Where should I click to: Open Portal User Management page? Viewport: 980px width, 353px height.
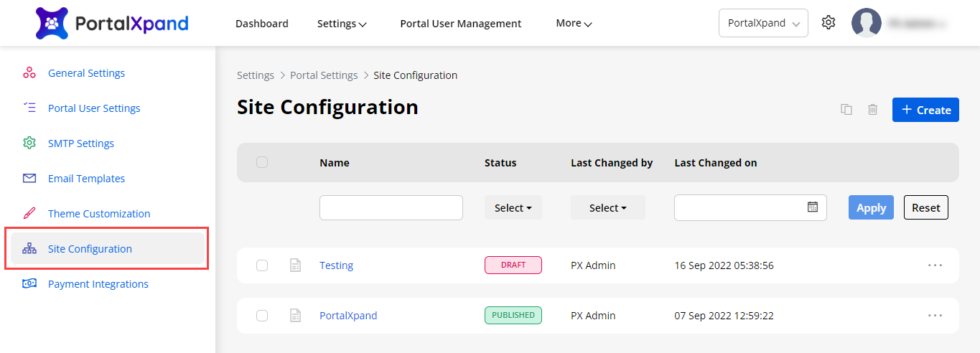(x=460, y=24)
